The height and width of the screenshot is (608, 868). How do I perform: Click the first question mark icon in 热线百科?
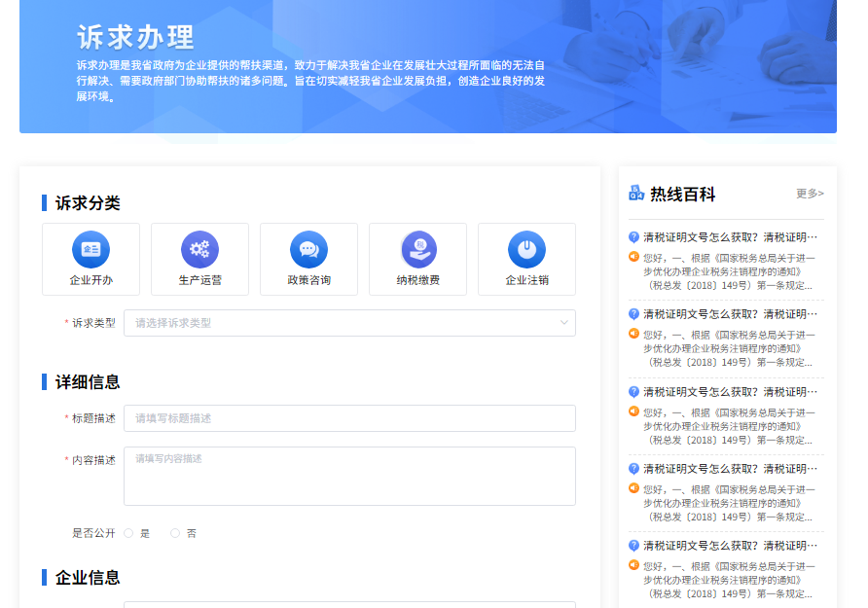point(633,236)
